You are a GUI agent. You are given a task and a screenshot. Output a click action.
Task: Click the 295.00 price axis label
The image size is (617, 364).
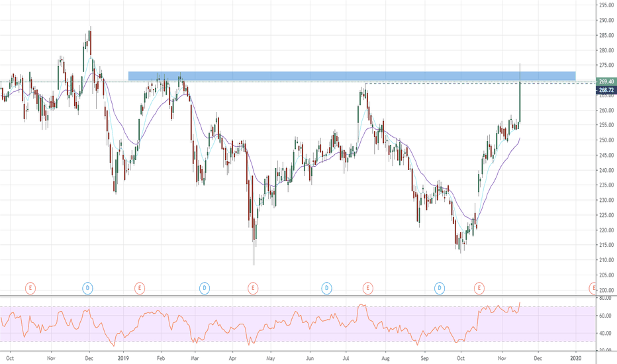click(606, 5)
